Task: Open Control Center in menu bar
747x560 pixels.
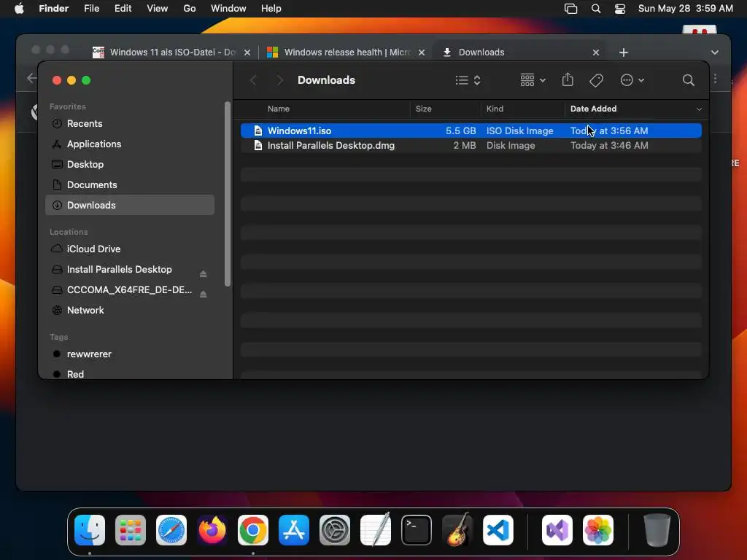Action: tap(620, 9)
